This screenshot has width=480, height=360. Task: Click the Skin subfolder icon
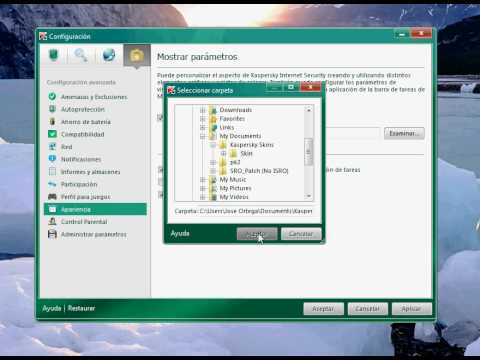point(234,153)
